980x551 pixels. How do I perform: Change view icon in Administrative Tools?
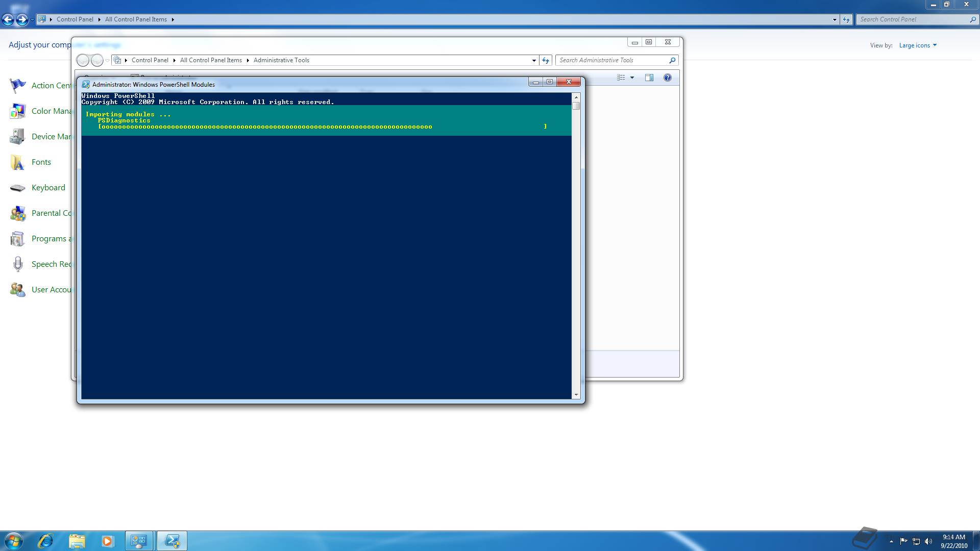[x=621, y=78]
